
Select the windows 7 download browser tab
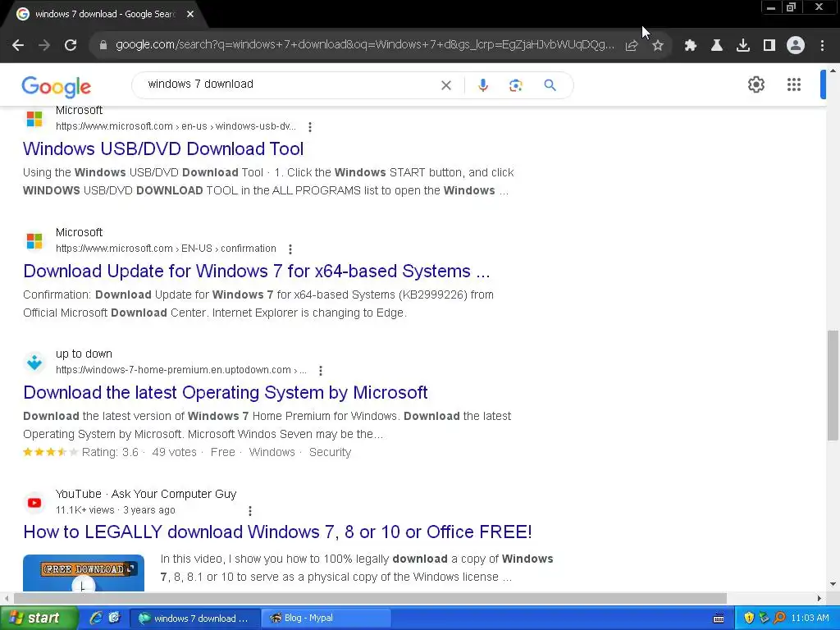(104, 15)
